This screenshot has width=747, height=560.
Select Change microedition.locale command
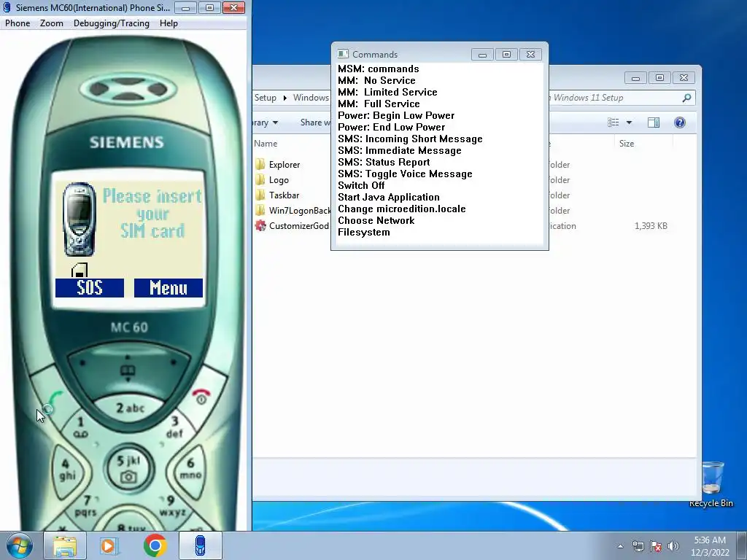[402, 209]
